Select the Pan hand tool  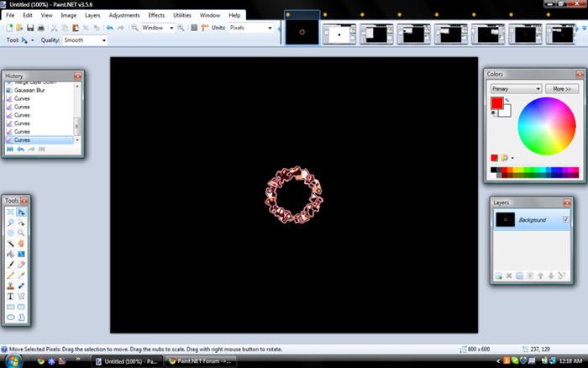point(21,244)
